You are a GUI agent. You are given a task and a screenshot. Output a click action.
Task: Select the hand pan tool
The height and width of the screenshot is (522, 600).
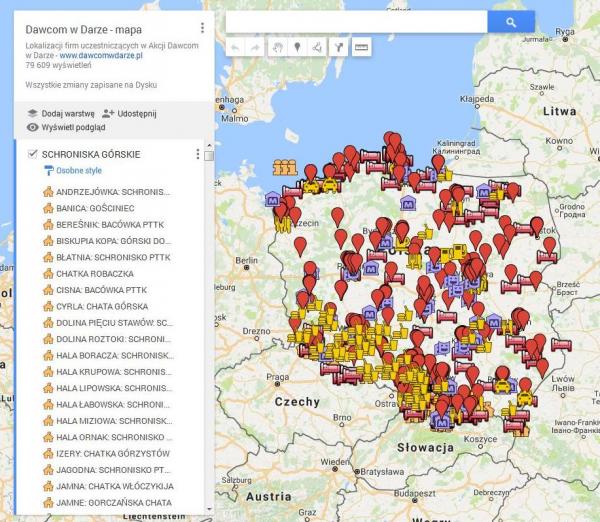[277, 47]
